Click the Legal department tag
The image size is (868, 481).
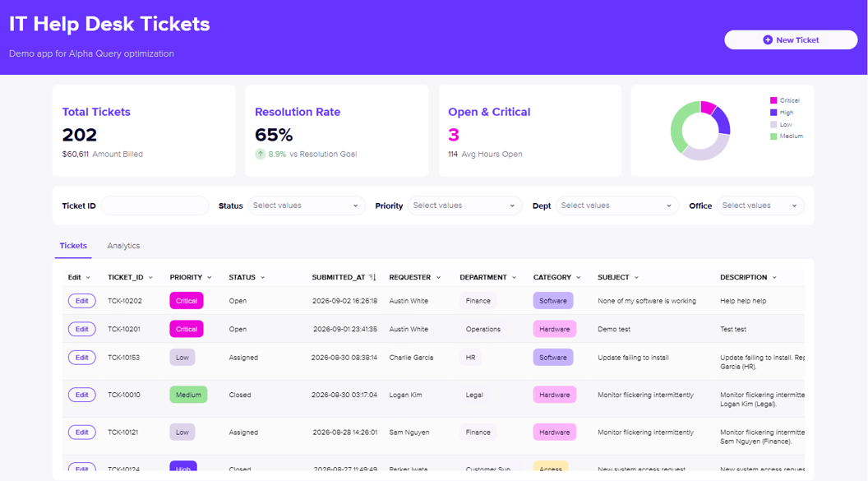point(474,395)
